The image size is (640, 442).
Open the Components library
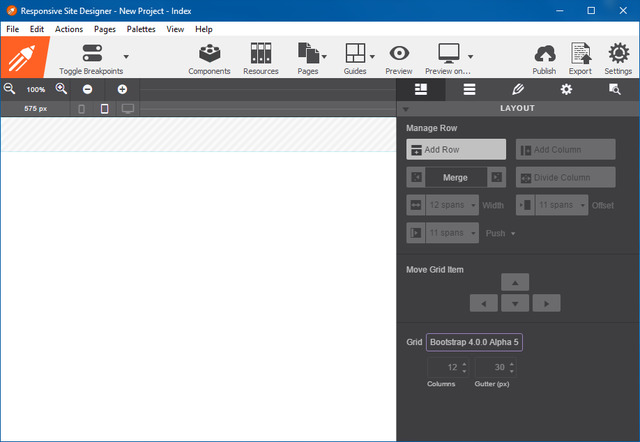point(209,58)
